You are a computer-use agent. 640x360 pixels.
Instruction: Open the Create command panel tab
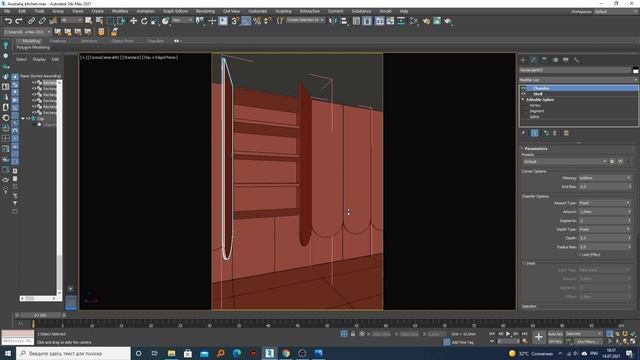[523, 60]
